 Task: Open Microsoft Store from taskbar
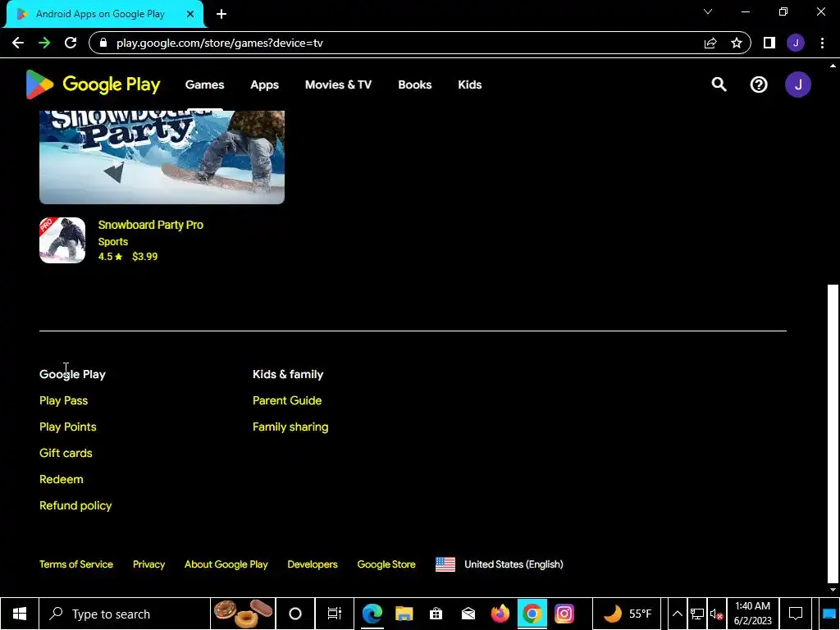pos(436,614)
